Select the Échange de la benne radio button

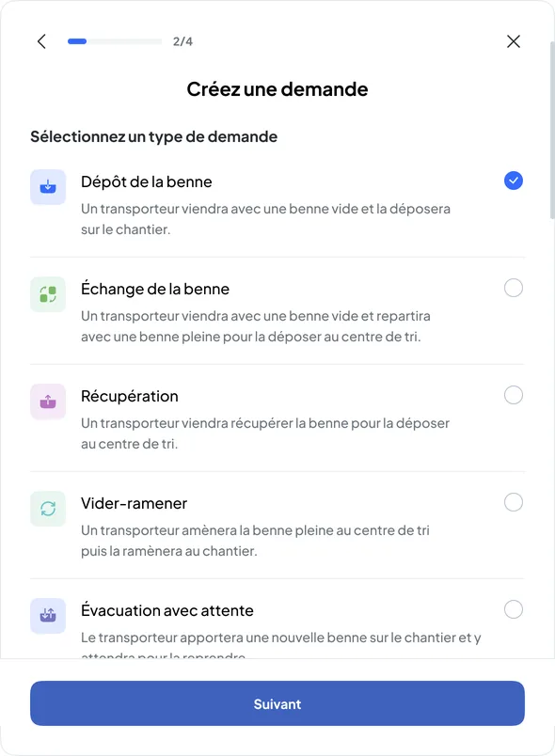click(x=514, y=288)
